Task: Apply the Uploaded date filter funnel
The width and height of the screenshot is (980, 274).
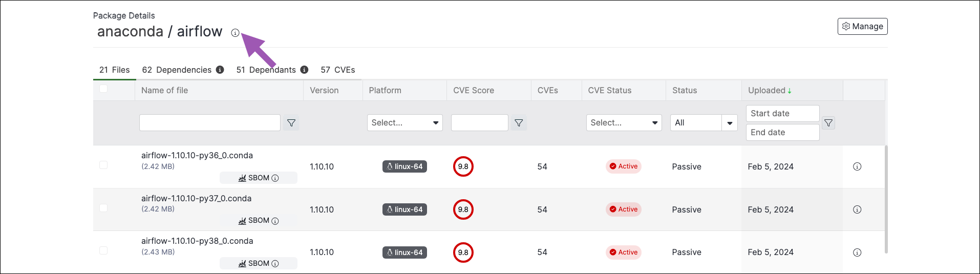Action: 828,123
